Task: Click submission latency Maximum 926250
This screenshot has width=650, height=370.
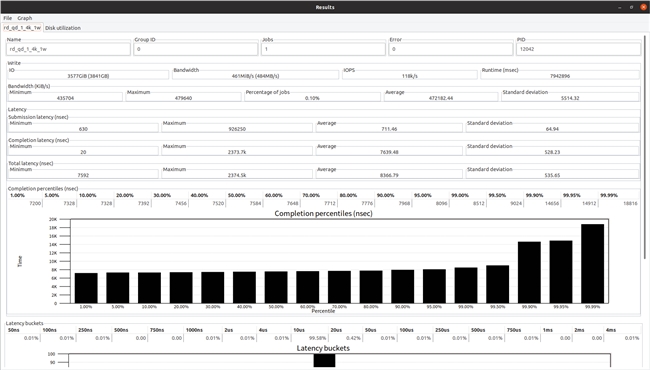Action: click(x=237, y=129)
